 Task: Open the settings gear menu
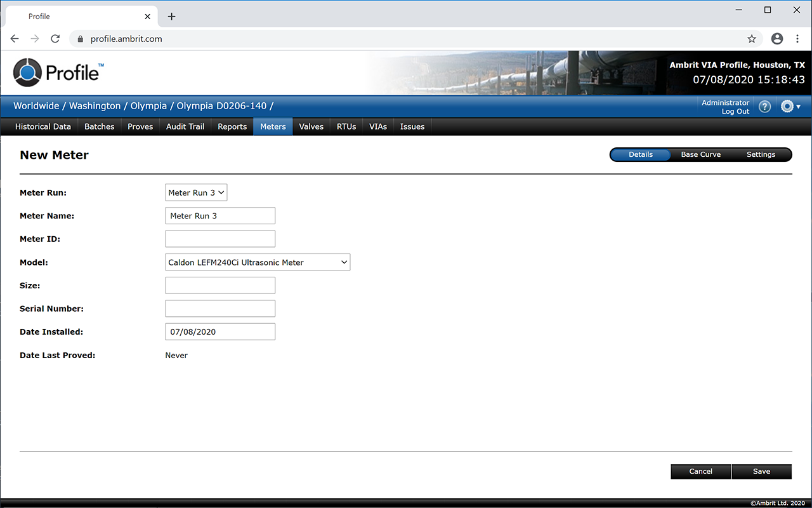pos(790,107)
